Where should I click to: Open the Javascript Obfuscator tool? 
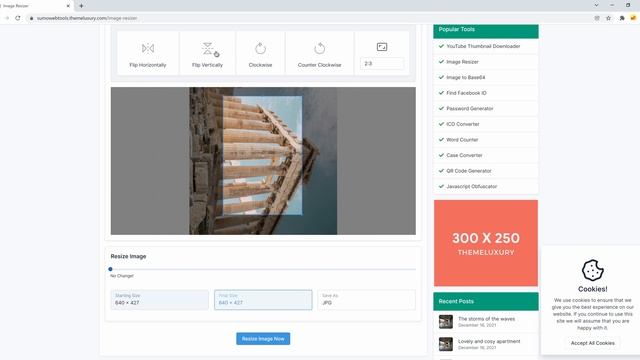click(472, 187)
